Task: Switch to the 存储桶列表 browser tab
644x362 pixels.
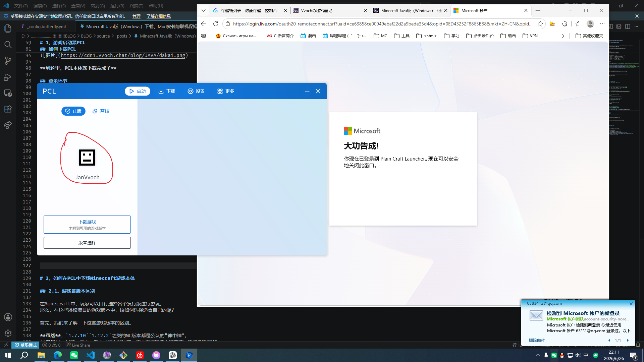Action: click(250, 10)
